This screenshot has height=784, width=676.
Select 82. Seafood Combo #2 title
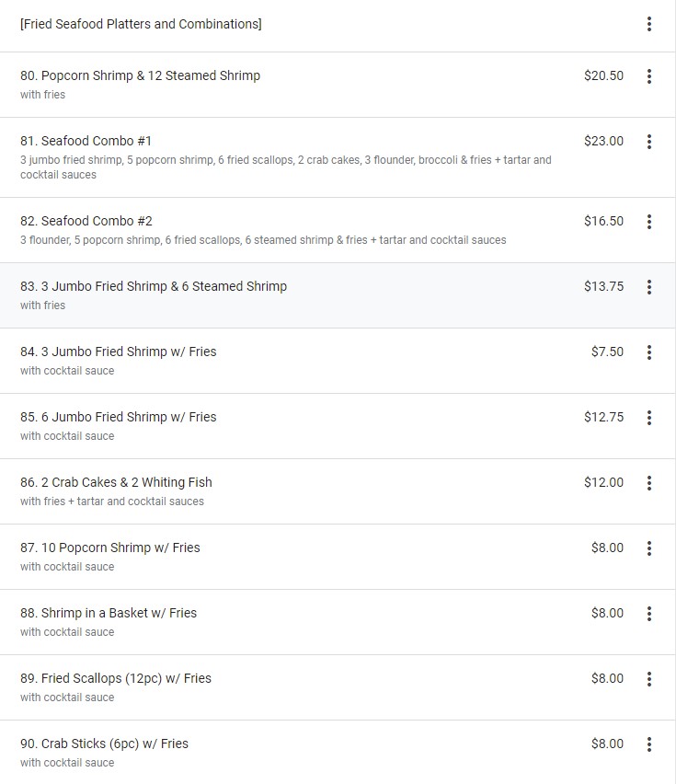(86, 221)
